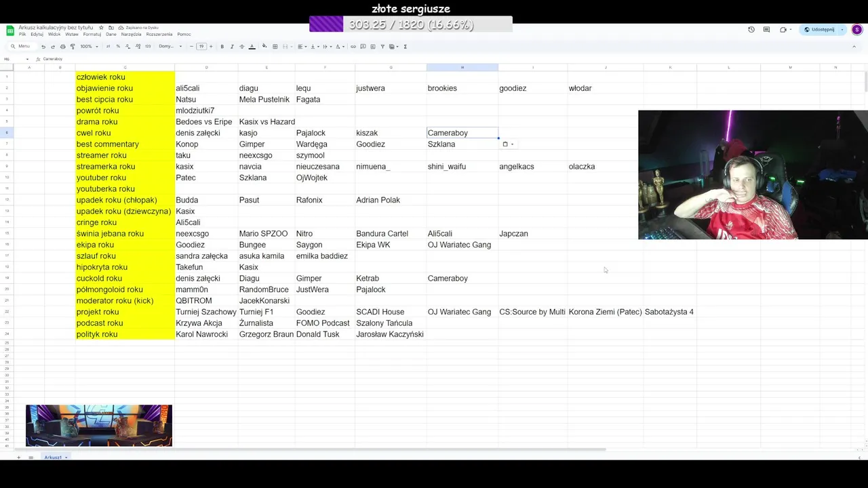Open the fill color bucket picker
The width and height of the screenshot is (868, 488).
(264, 47)
